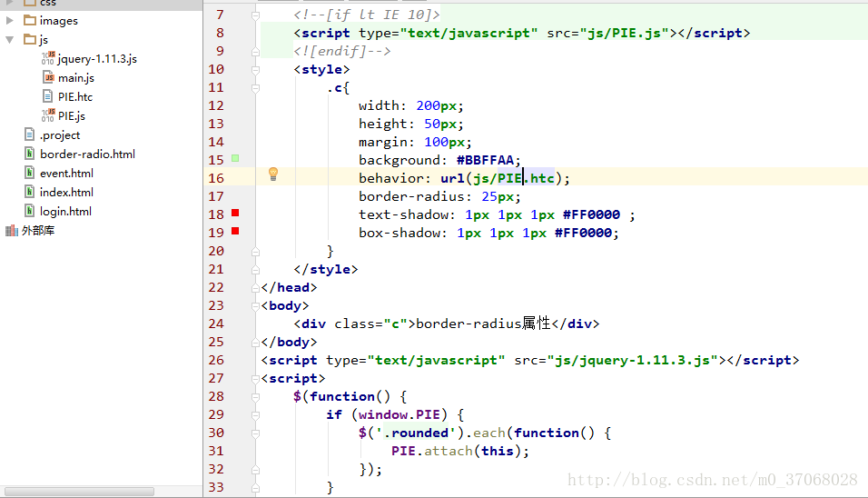The height and width of the screenshot is (498, 868).
Task: Fold the each callback at line 30
Action: (255, 433)
